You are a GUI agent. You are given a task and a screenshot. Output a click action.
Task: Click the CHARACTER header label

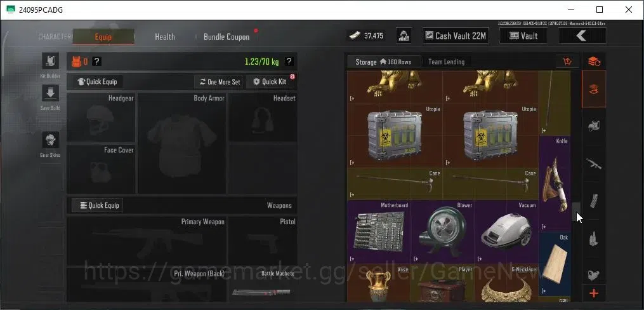coord(54,37)
